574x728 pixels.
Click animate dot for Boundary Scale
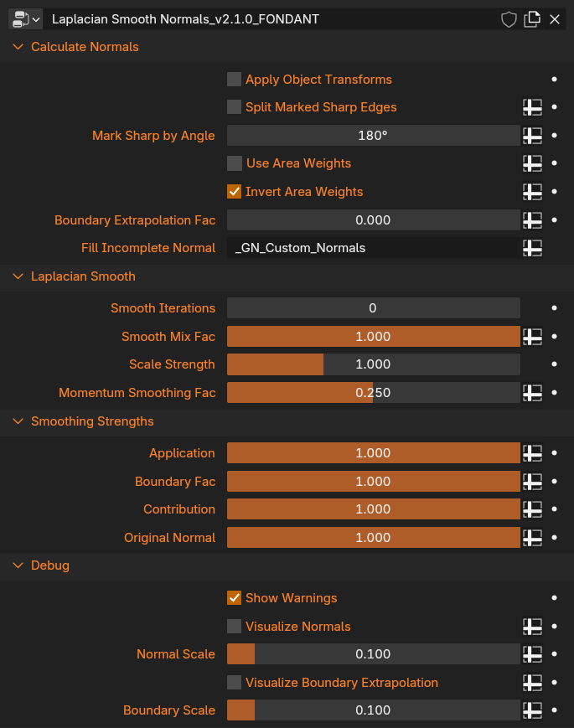tap(554, 710)
